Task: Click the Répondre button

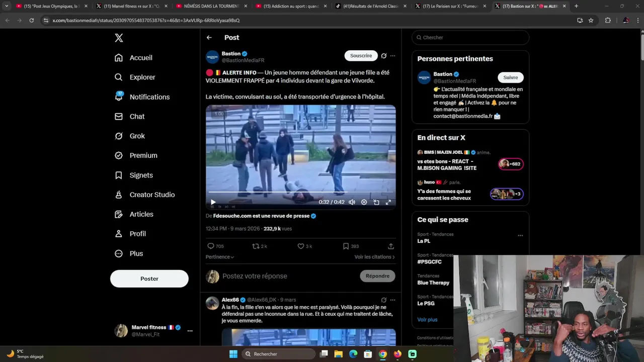Action: click(378, 276)
